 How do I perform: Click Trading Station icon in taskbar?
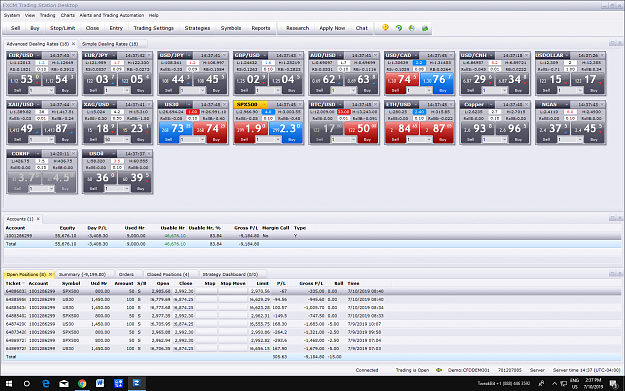coord(136,383)
